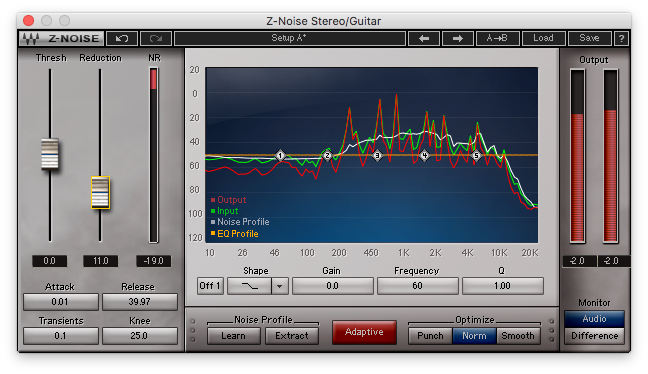The width and height of the screenshot is (648, 374).
Task: Toggle the red Adaptive button
Action: coord(364,332)
